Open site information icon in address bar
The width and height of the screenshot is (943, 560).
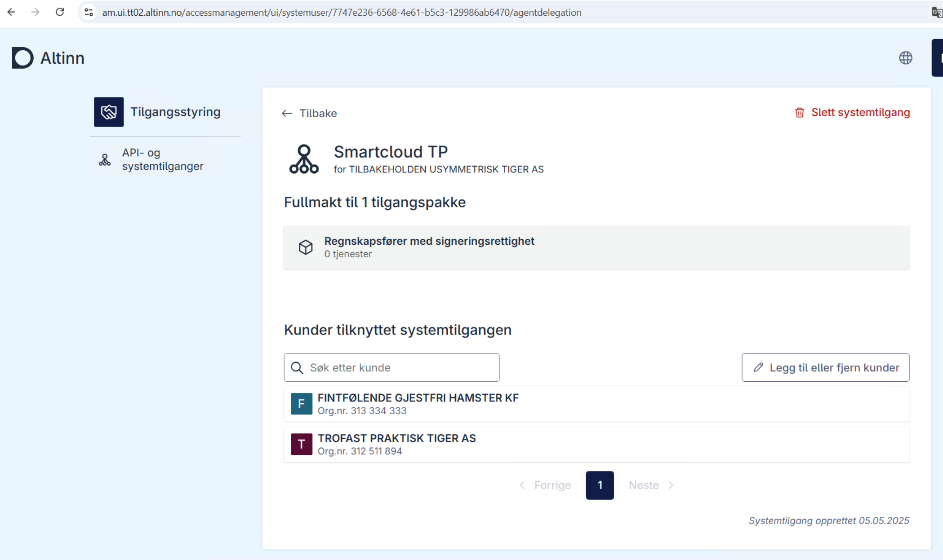[x=89, y=12]
